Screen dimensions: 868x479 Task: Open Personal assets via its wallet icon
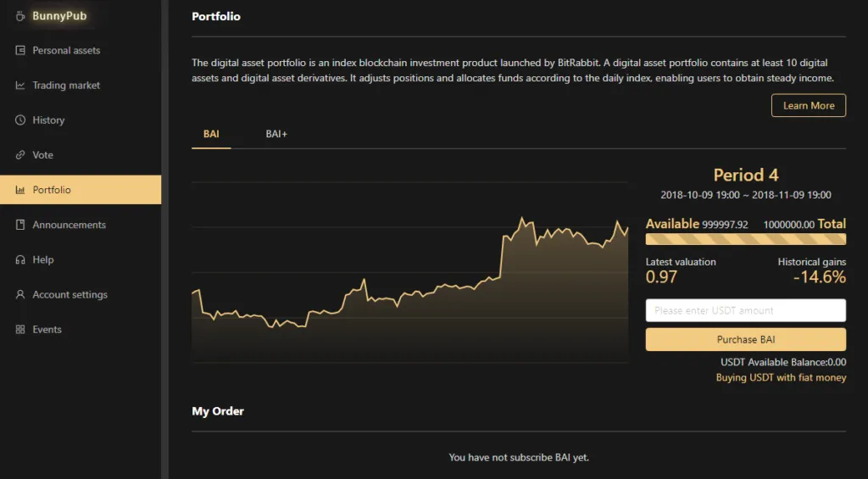point(20,50)
